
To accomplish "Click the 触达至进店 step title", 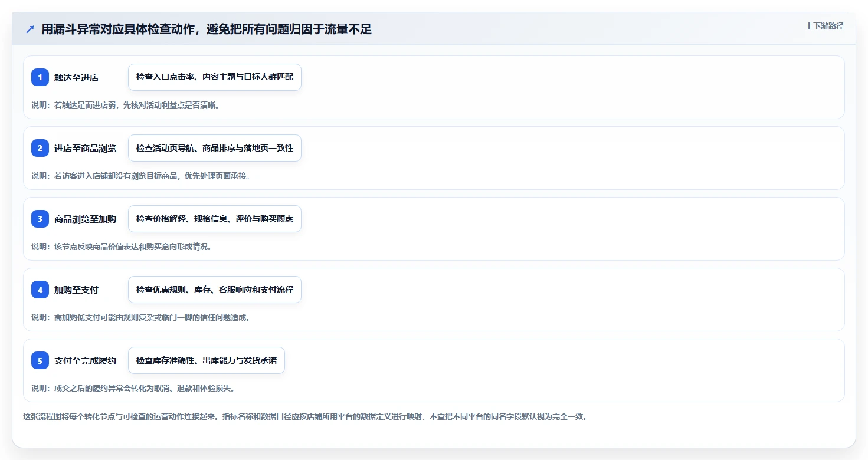I will tap(76, 77).
